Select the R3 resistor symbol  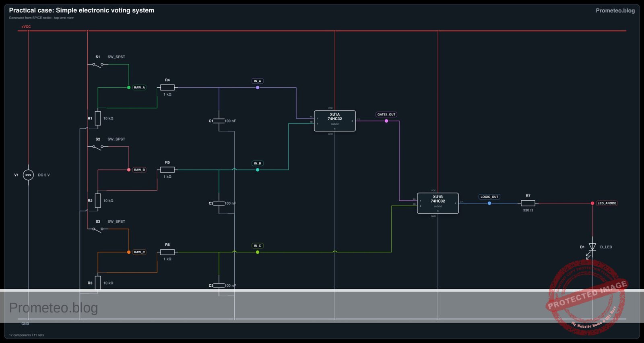tap(98, 283)
